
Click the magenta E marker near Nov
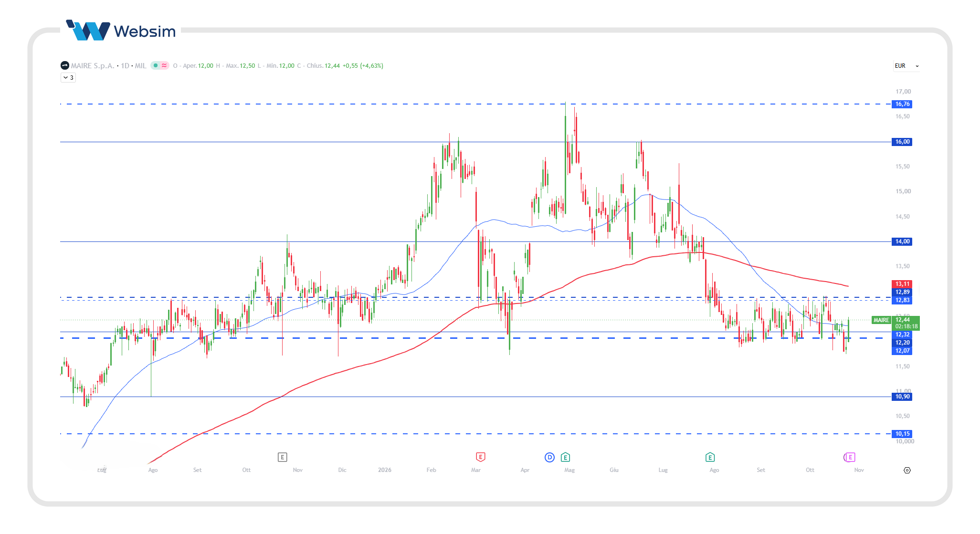(850, 457)
